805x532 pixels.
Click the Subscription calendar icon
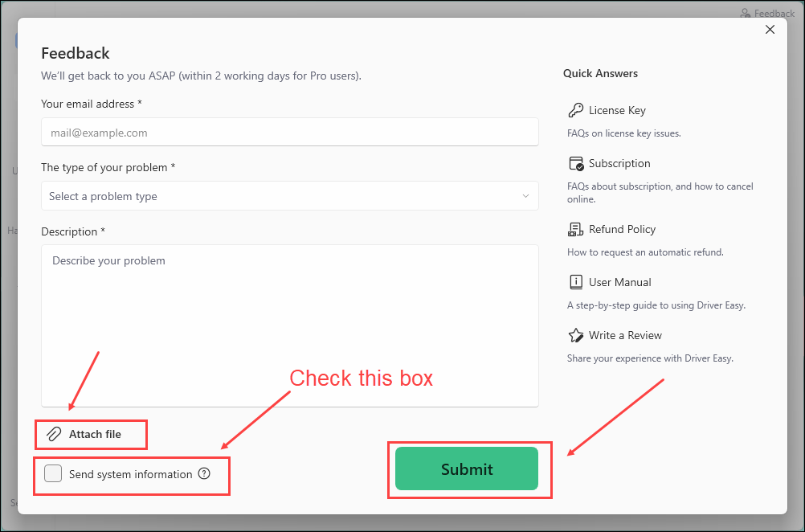tap(575, 163)
